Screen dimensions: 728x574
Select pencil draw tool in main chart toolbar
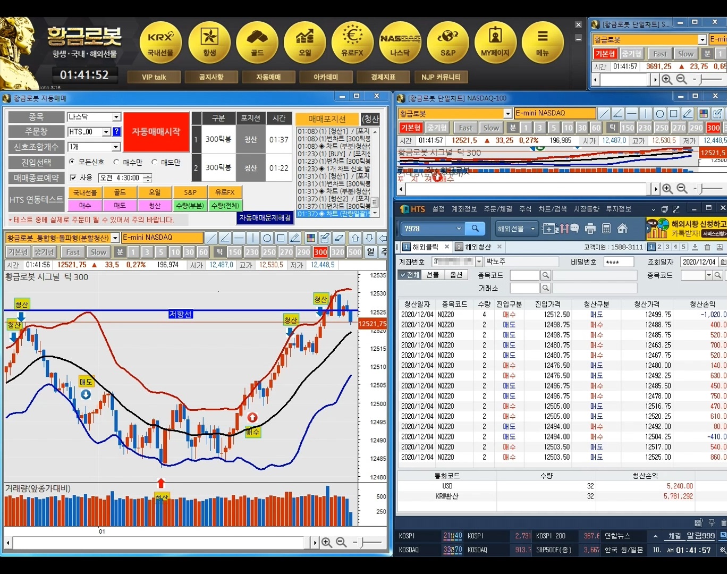tap(295, 238)
